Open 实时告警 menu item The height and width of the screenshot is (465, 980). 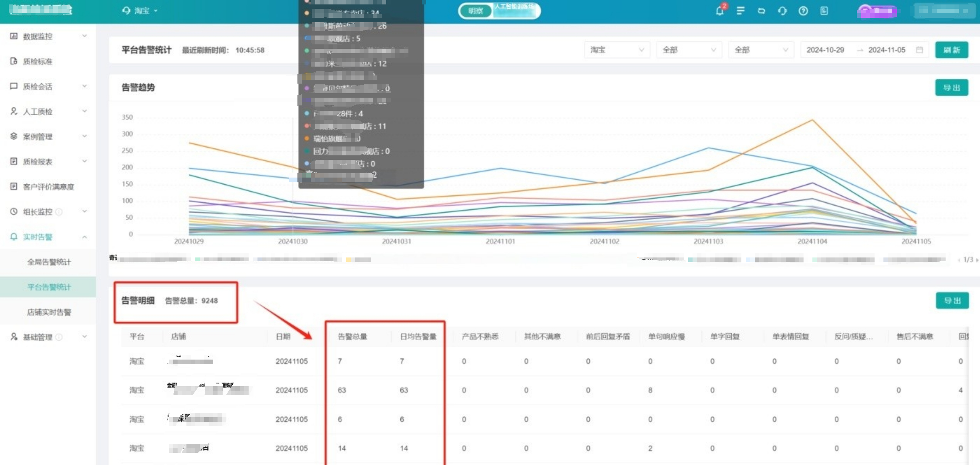(37, 237)
